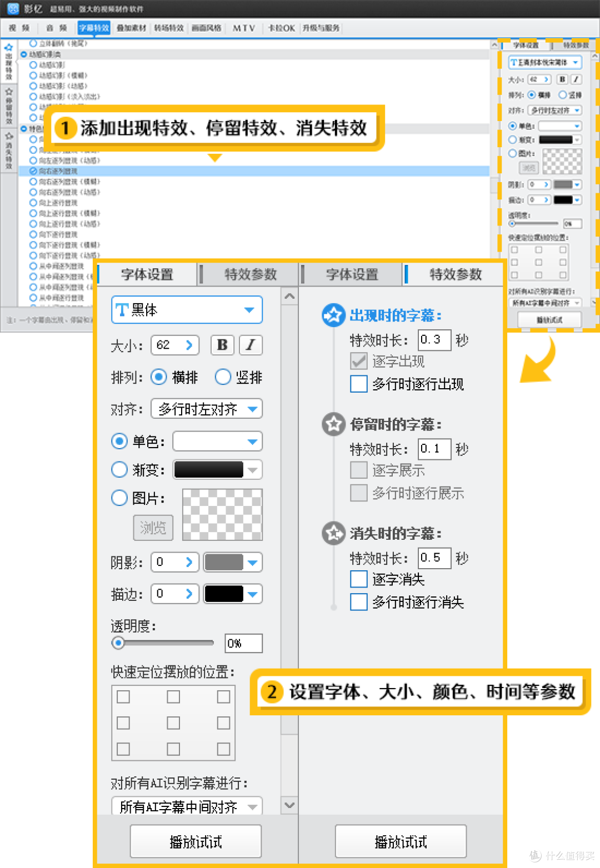Screen dimensions: 600x868
Task: Click 浏览 button in enlarged panel
Action: tap(153, 527)
